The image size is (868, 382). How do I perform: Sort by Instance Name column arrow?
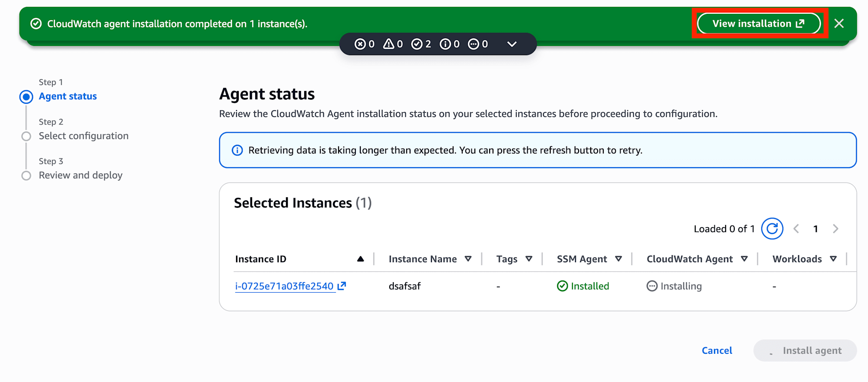pos(468,259)
